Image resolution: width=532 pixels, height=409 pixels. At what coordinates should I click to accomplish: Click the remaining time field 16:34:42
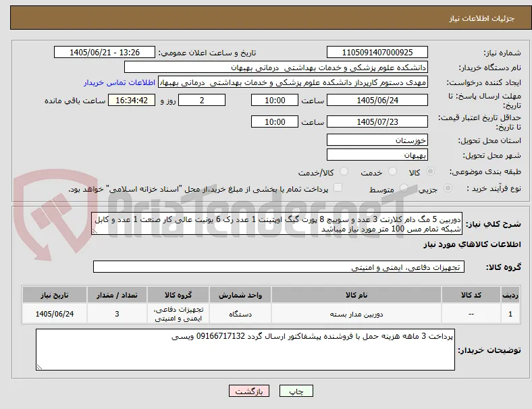coord(132,101)
